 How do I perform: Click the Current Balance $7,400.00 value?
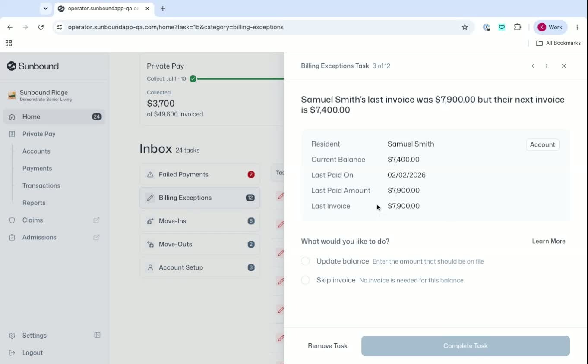[x=404, y=160]
